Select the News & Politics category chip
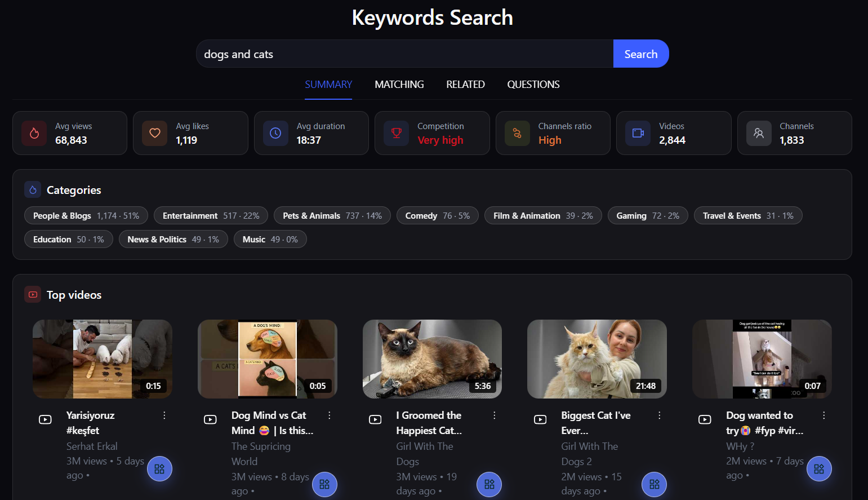This screenshot has width=868, height=500. click(173, 240)
